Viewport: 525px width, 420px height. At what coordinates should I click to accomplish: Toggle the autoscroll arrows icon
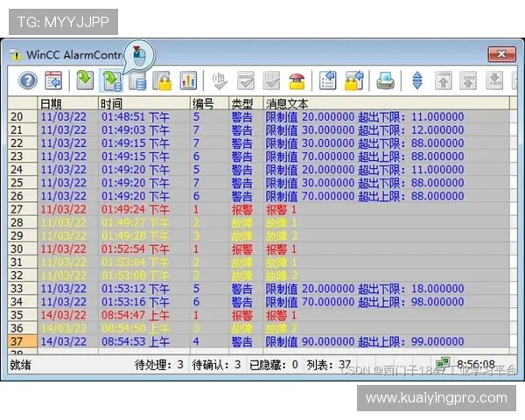point(417,80)
